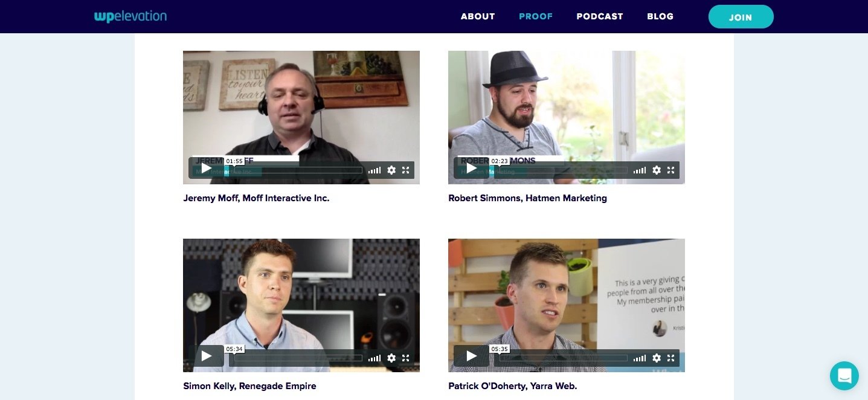Play the Simon Kelly video
This screenshot has width=868, height=400.
coord(206,356)
